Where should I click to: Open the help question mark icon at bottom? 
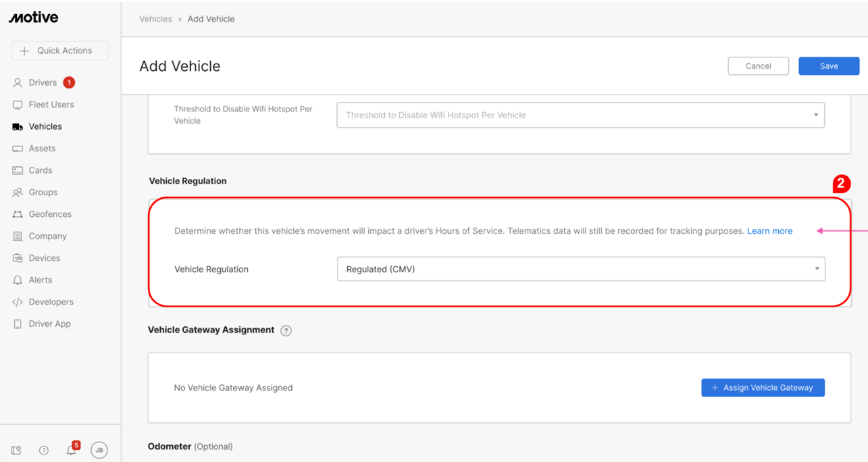pyautogui.click(x=44, y=451)
